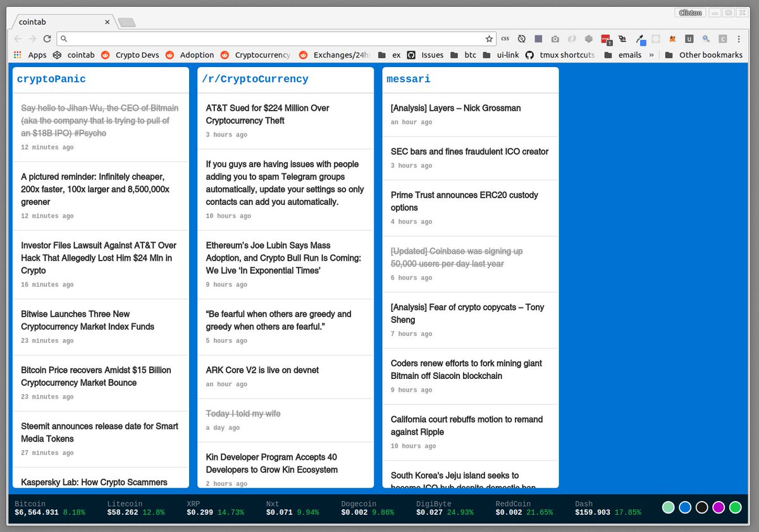This screenshot has height=532, width=759.
Task: Open 'California court rebuffs motion' article
Action: [467, 426]
